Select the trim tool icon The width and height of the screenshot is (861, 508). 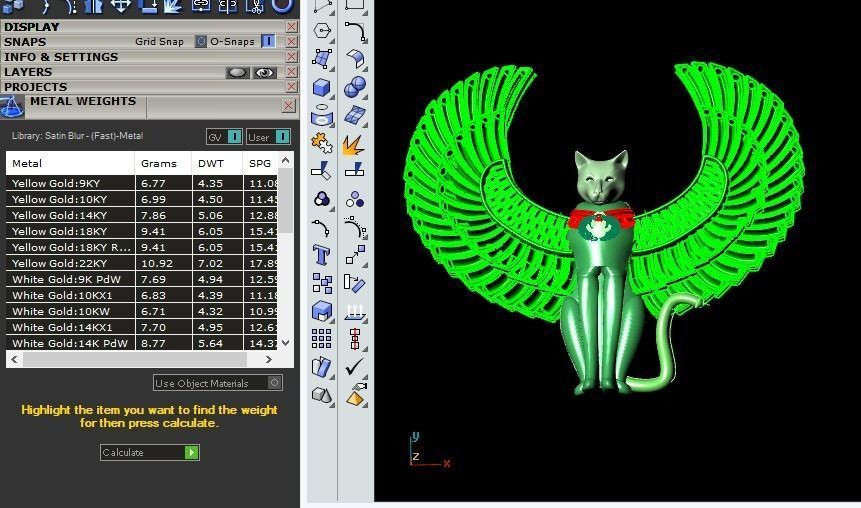tap(322, 171)
